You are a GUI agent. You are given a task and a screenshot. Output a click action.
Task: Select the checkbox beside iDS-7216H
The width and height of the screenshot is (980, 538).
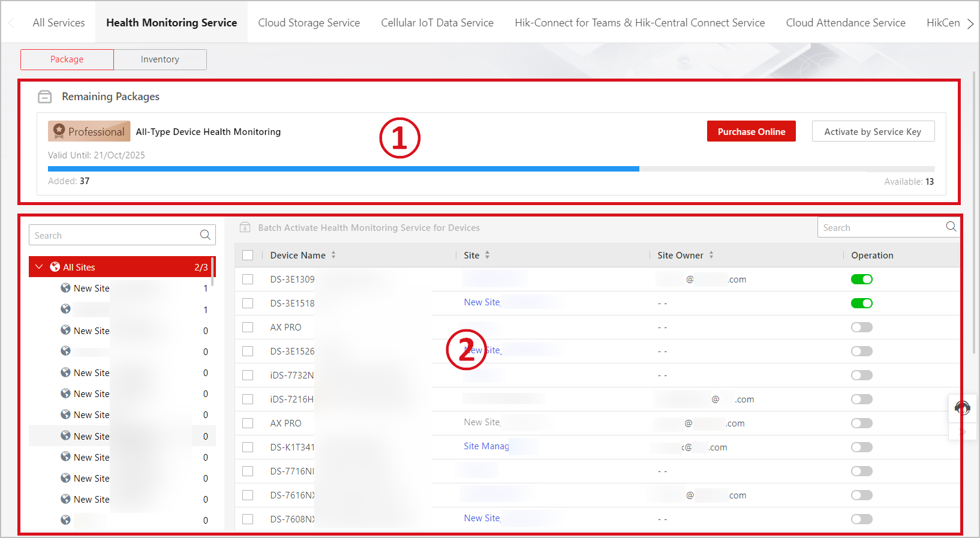(248, 399)
